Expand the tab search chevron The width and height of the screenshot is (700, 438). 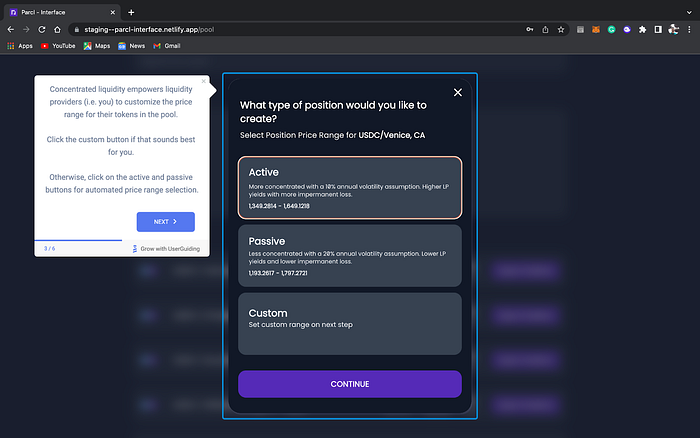tap(689, 13)
